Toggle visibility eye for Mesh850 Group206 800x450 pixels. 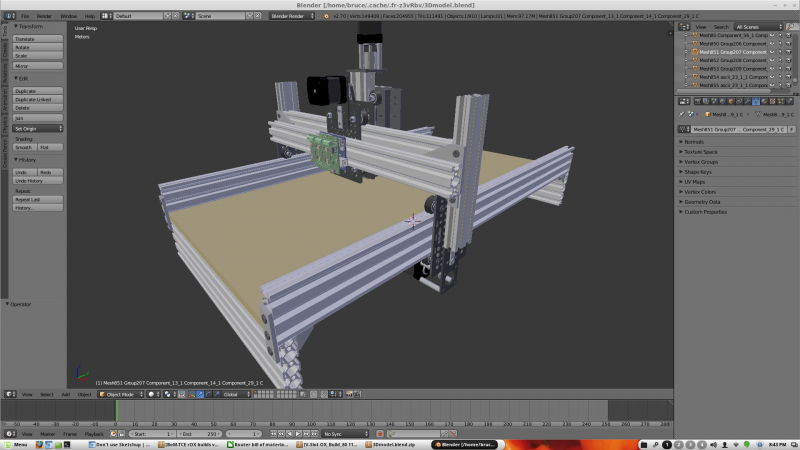click(771, 45)
